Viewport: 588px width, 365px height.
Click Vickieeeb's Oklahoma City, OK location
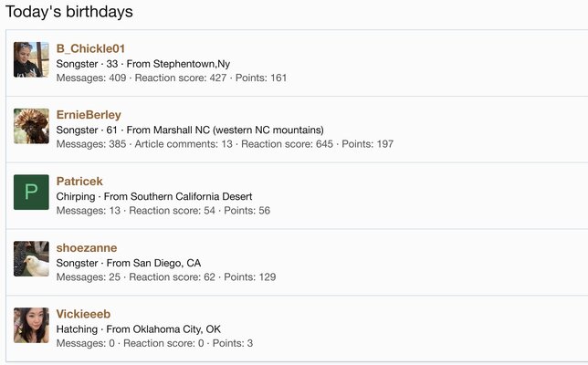pyautogui.click(x=176, y=329)
